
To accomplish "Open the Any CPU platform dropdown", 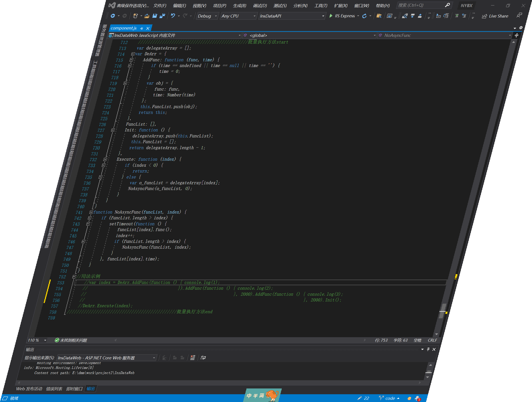I will pos(238,16).
